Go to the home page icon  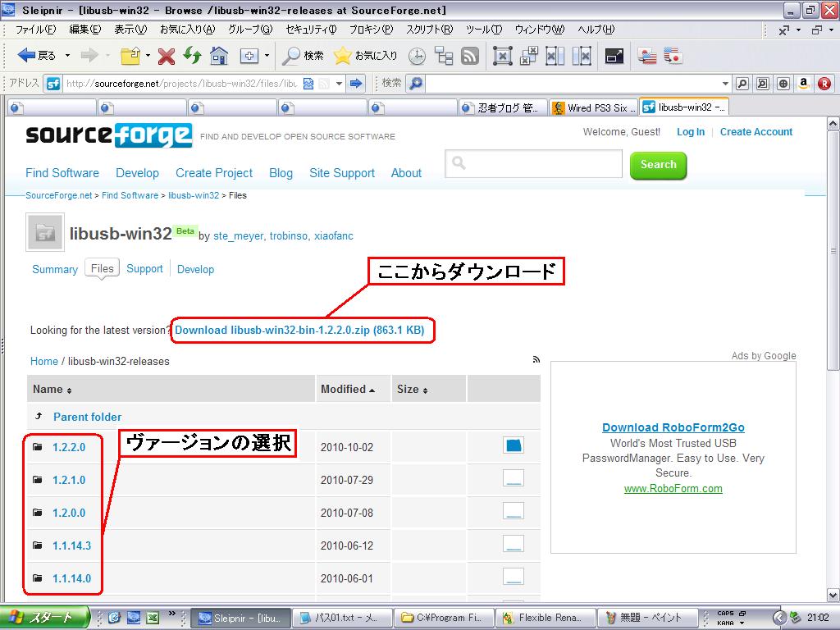point(218,55)
